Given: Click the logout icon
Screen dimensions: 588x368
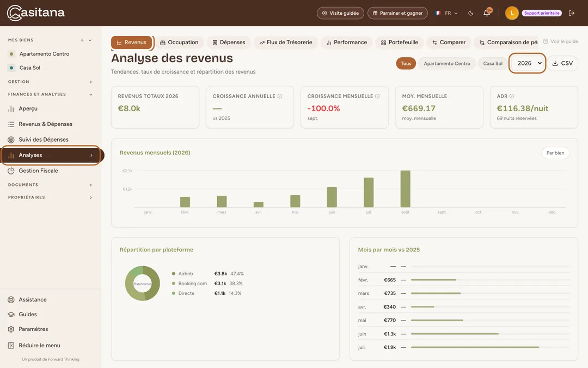Looking at the screenshot, I should point(572,13).
